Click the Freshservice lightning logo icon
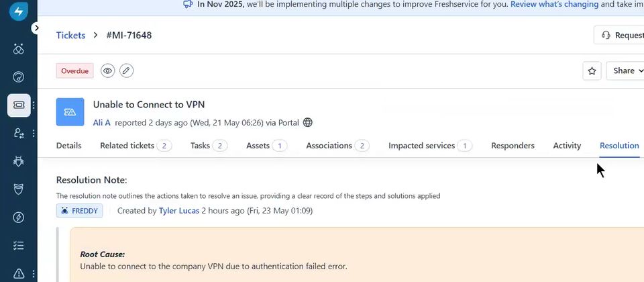The width and height of the screenshot is (644, 282). point(19,11)
